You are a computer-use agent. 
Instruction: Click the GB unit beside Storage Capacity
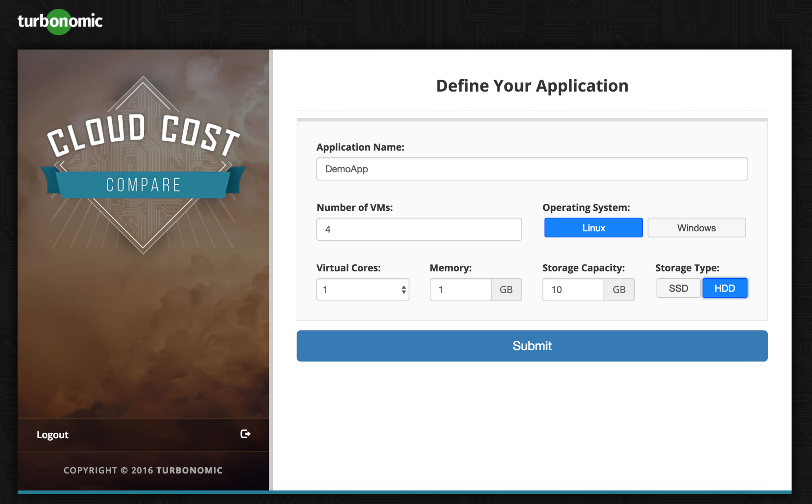(619, 290)
